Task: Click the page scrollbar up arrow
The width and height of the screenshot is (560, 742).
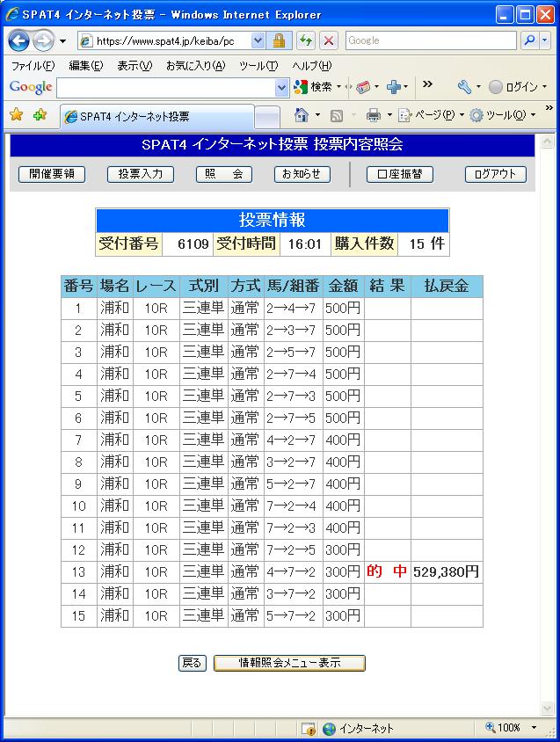Action: (547, 142)
